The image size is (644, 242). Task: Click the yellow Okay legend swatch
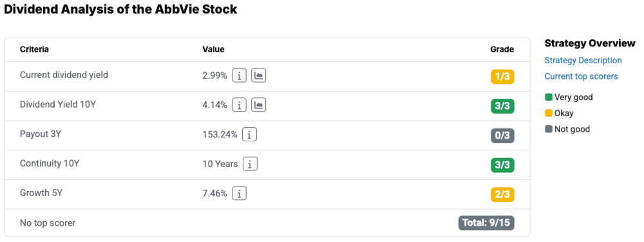click(x=548, y=113)
